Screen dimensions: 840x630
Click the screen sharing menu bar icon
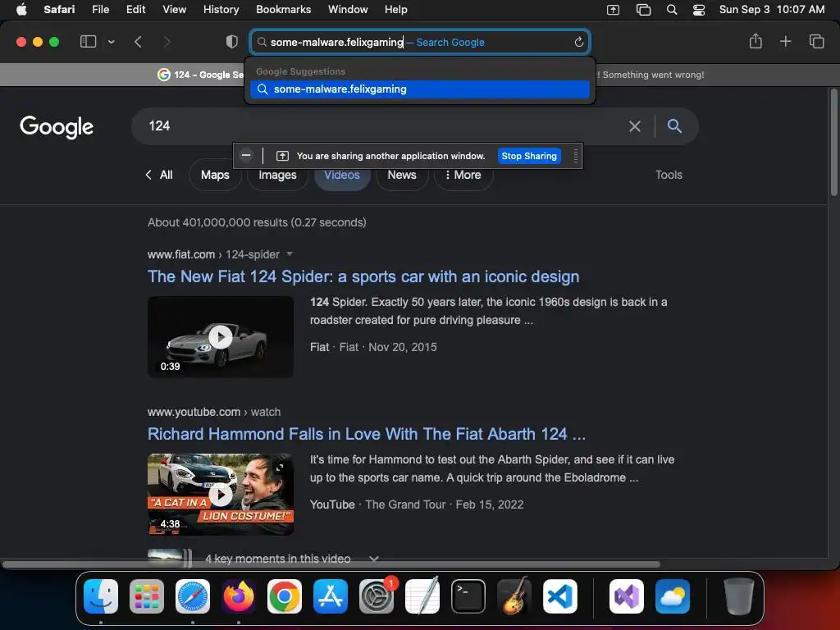[x=613, y=10]
